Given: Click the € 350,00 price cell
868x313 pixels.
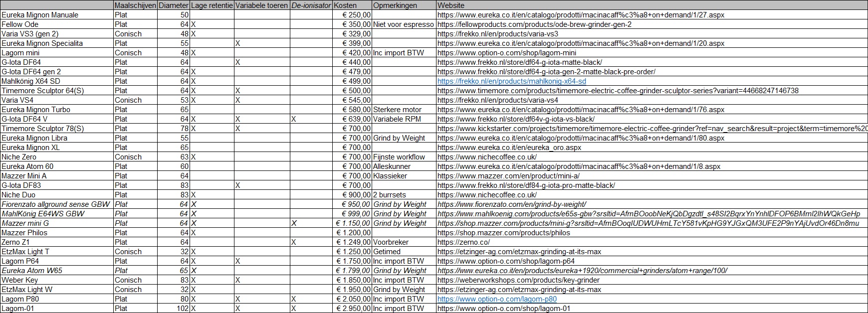Looking at the screenshot, I should pyautogui.click(x=352, y=24).
